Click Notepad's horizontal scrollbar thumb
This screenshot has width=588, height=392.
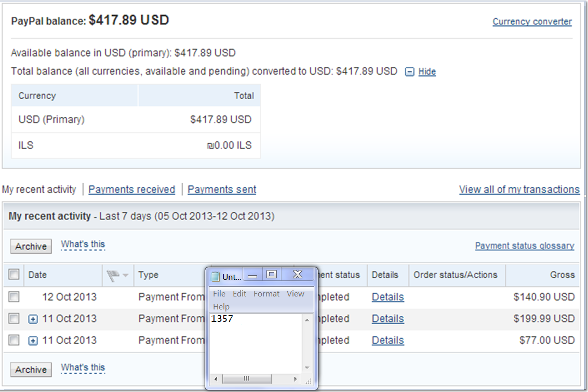tap(246, 379)
